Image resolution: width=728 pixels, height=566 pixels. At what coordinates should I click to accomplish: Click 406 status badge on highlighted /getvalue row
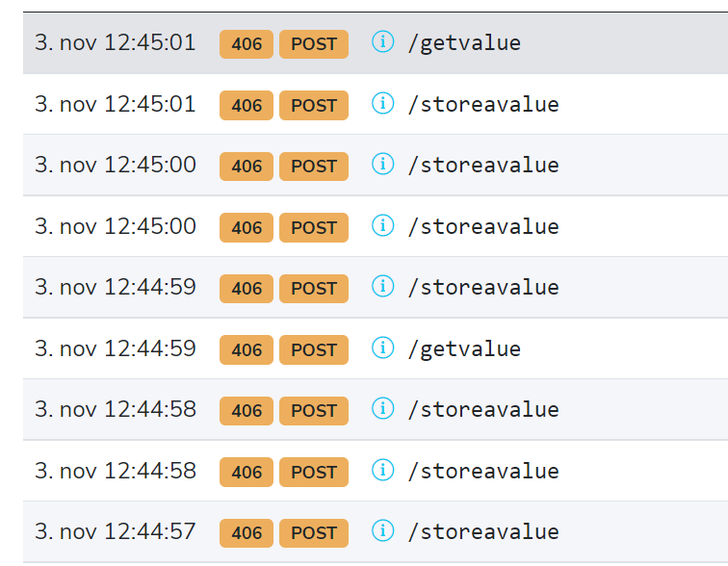click(247, 44)
